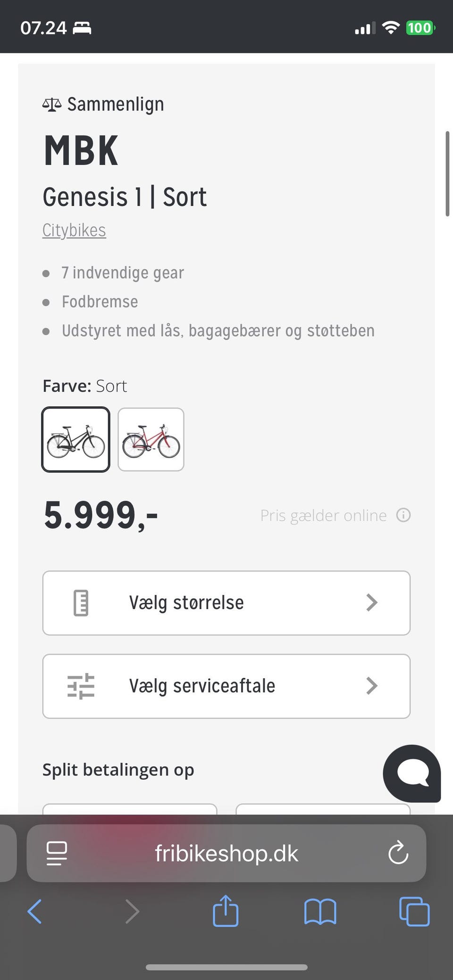This screenshot has width=453, height=980.
Task: Select the black bike color swatch
Action: click(76, 439)
